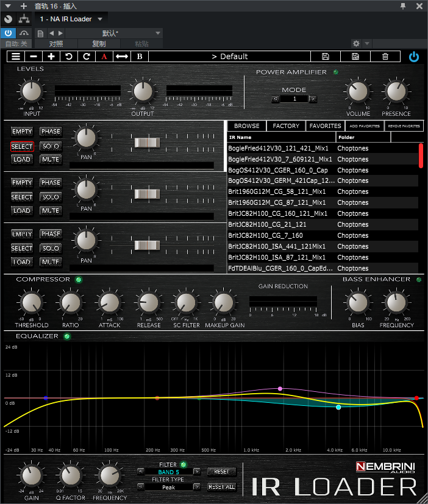Click the compressor THRESHOLD knob
The height and width of the screenshot is (504, 428).
coord(31,302)
